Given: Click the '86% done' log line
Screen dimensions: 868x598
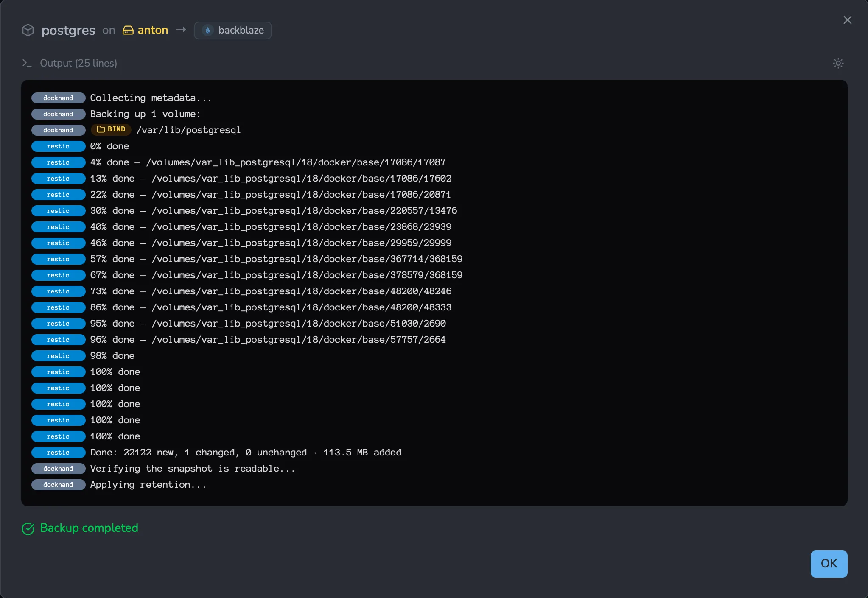Looking at the screenshot, I should tap(271, 307).
